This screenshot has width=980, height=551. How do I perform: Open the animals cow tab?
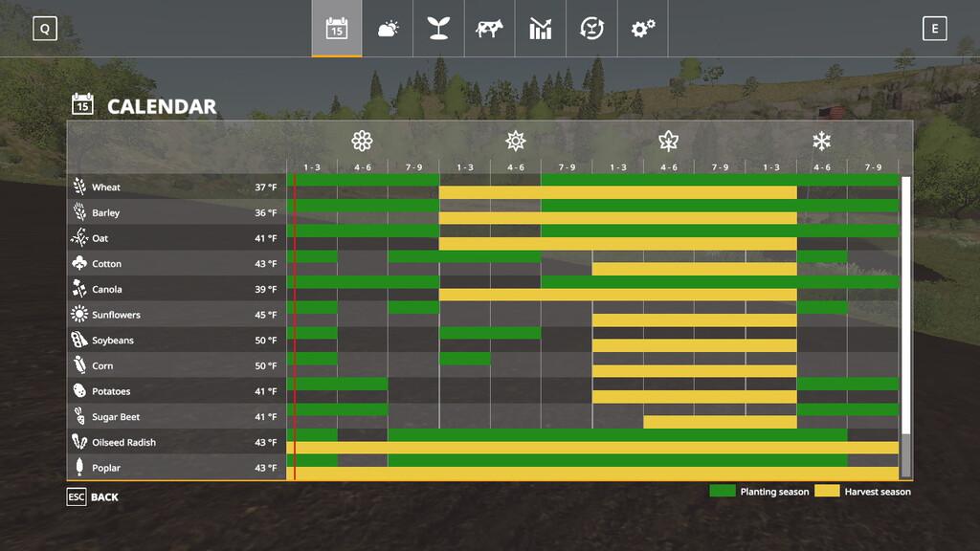tap(489, 29)
